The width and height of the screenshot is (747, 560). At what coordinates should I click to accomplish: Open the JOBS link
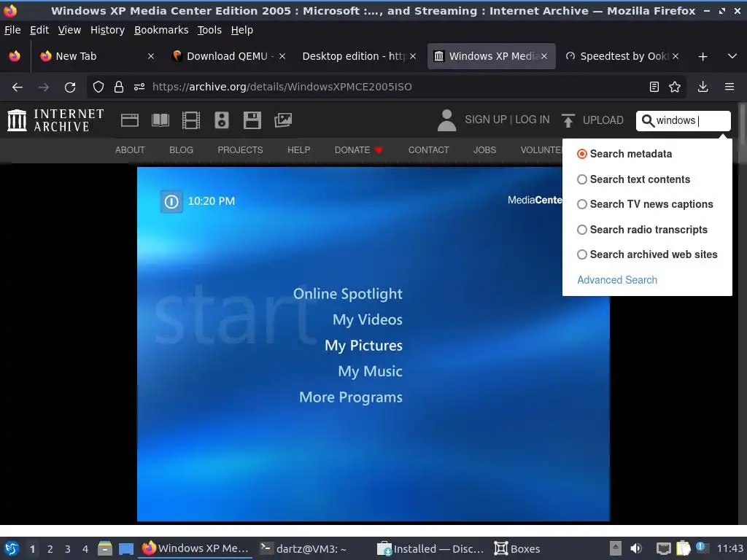pyautogui.click(x=484, y=150)
